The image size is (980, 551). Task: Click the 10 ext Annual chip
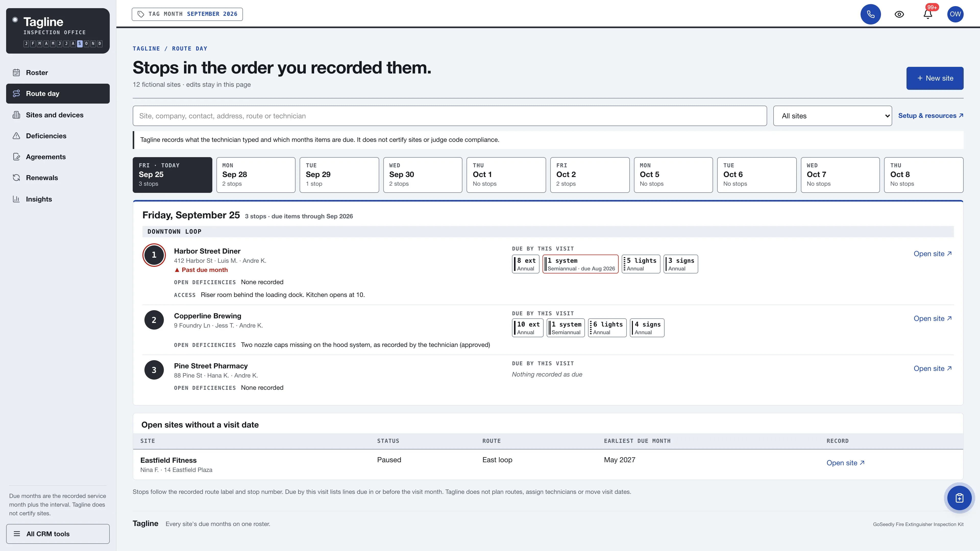(x=527, y=328)
